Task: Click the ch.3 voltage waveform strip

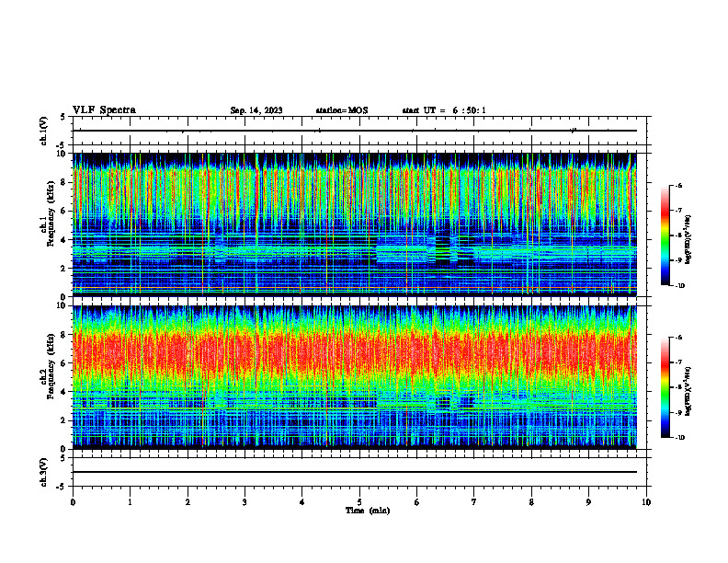Action: pyautogui.click(x=359, y=472)
